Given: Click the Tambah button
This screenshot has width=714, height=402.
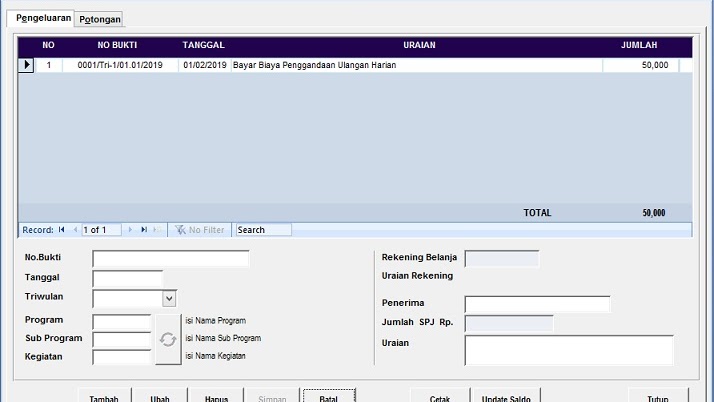Looking at the screenshot, I should pos(104,396).
